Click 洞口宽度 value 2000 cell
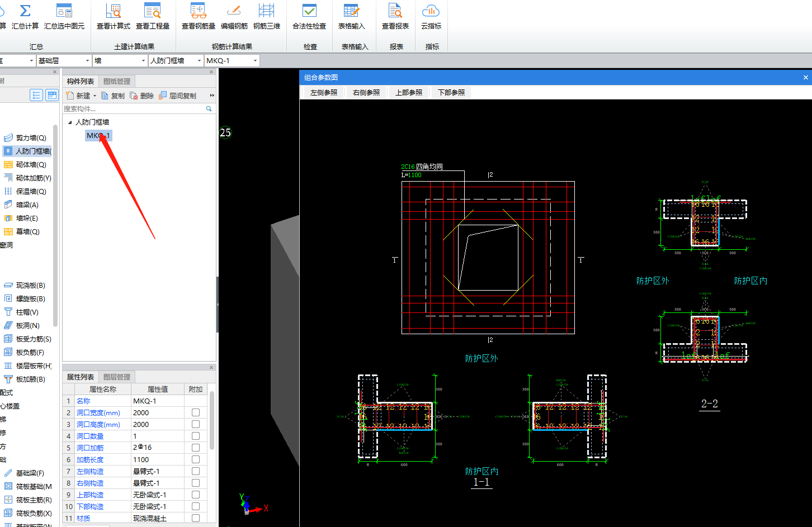The image size is (812, 527). click(158, 412)
